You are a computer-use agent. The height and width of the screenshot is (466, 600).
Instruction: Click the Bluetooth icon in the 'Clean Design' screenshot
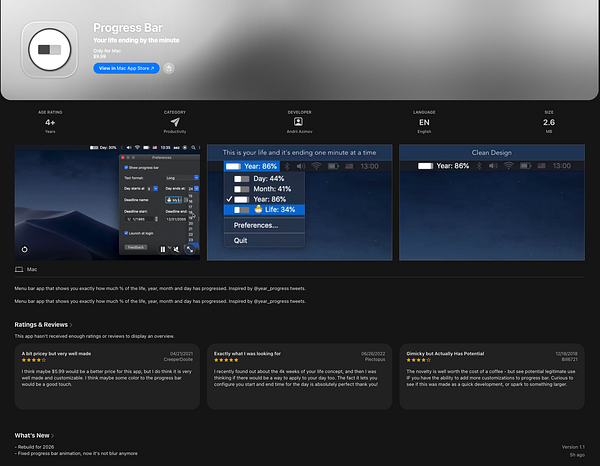coord(479,166)
